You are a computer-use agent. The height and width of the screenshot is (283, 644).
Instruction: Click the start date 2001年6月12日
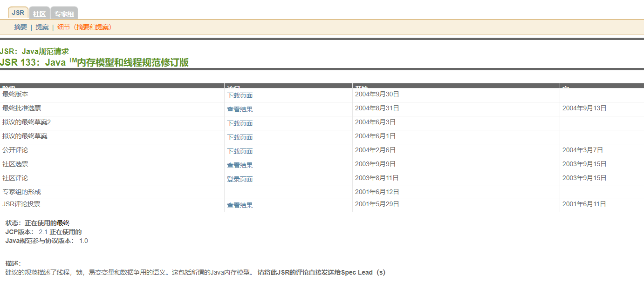(377, 192)
